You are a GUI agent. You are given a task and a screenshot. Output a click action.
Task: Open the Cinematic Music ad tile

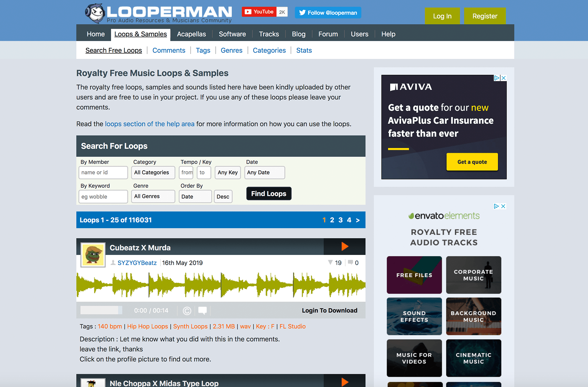point(474,358)
